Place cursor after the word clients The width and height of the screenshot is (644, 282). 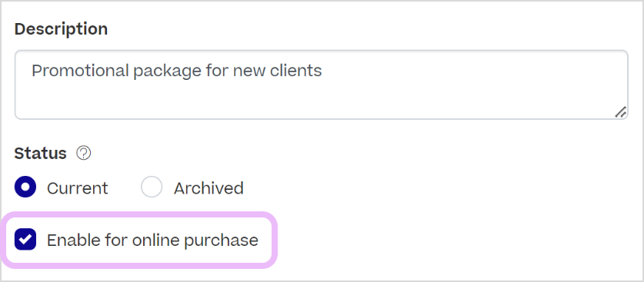click(x=322, y=71)
